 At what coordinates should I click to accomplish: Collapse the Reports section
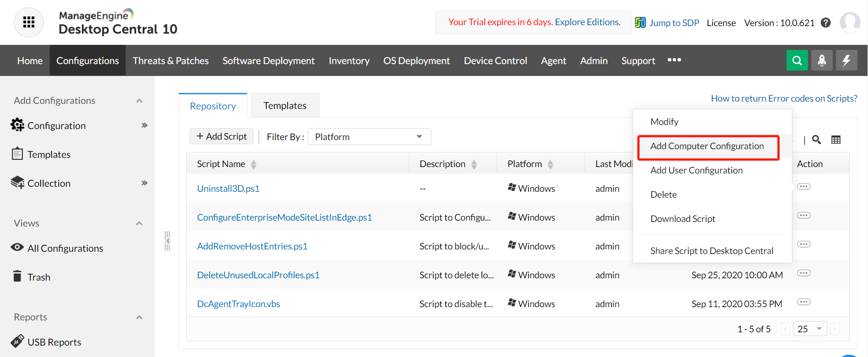pyautogui.click(x=139, y=317)
